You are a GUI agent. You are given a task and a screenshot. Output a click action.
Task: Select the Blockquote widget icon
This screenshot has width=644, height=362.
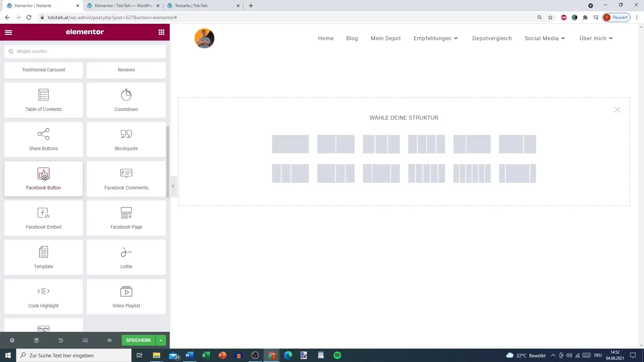coord(126,134)
